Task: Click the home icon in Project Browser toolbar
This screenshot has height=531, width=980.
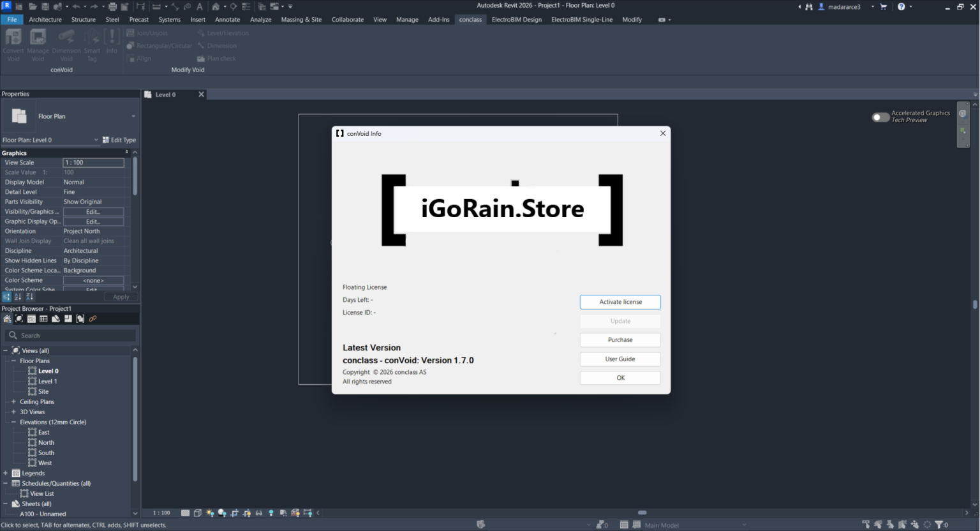Action: pos(7,319)
